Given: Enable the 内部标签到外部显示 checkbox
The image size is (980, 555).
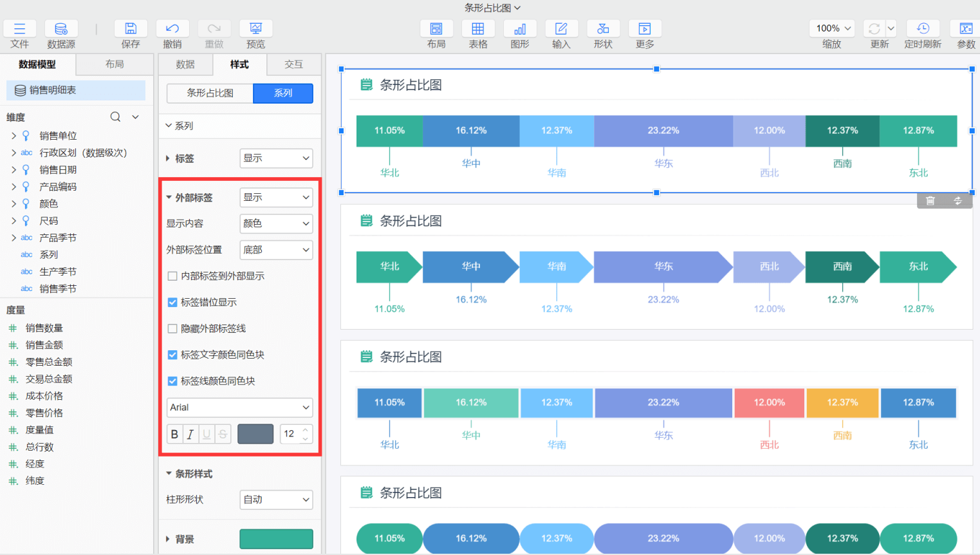Looking at the screenshot, I should click(x=172, y=276).
